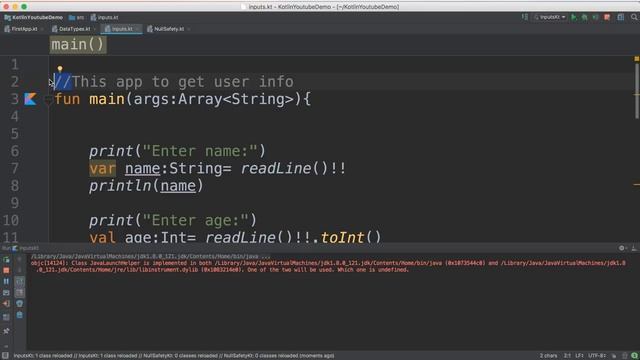Click the var keyword on line 7

pos(102,168)
